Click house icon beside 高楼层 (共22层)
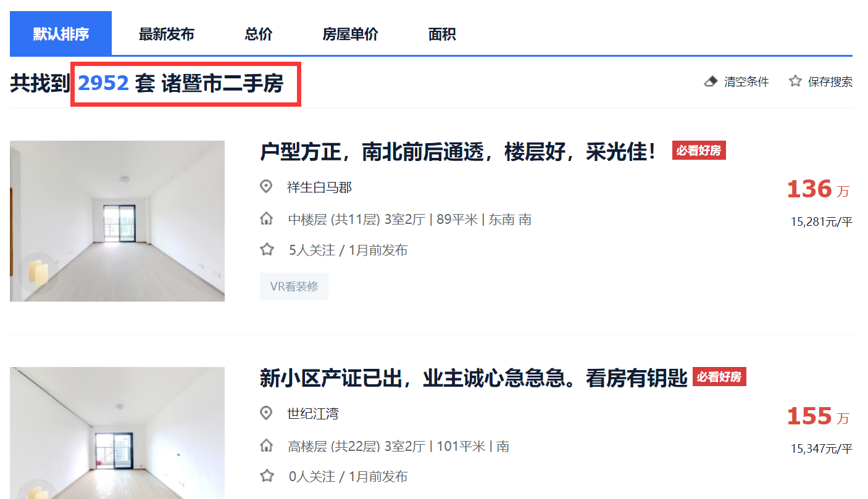This screenshot has width=868, height=499. (266, 445)
